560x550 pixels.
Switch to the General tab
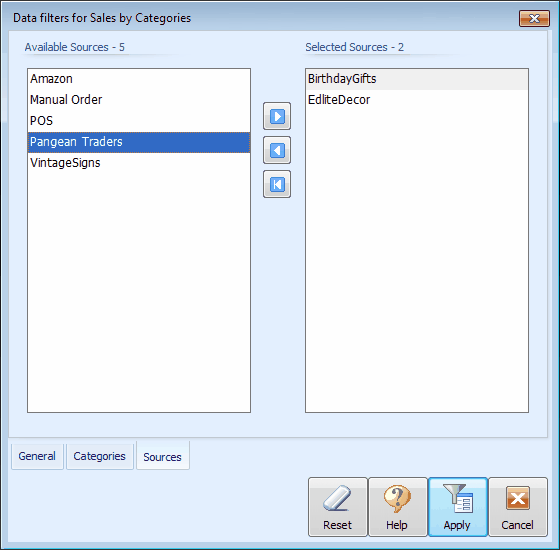click(37, 456)
